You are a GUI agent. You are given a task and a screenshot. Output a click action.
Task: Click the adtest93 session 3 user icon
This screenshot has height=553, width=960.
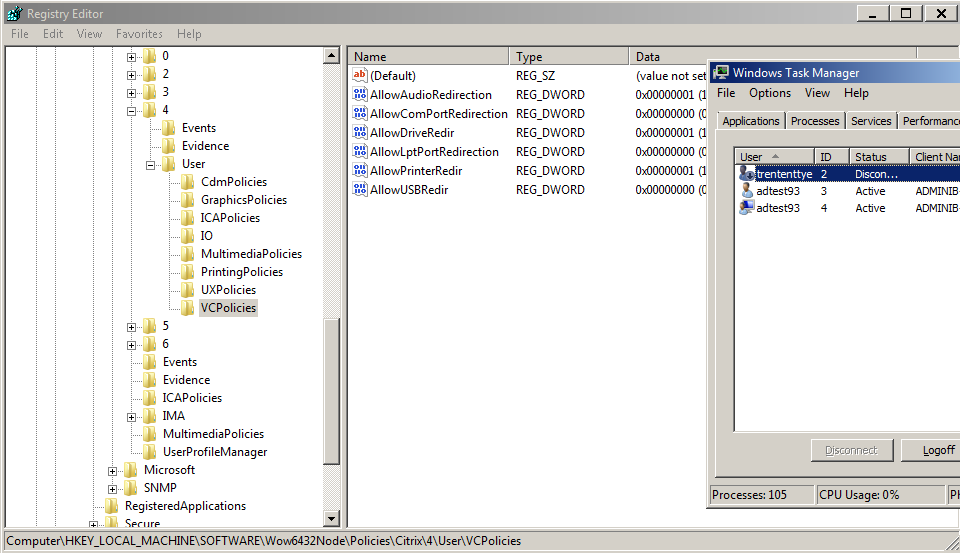tap(746, 190)
